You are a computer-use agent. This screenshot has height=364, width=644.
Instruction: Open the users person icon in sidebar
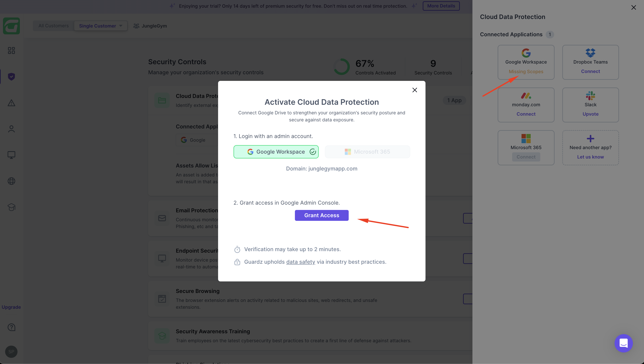[x=11, y=129]
